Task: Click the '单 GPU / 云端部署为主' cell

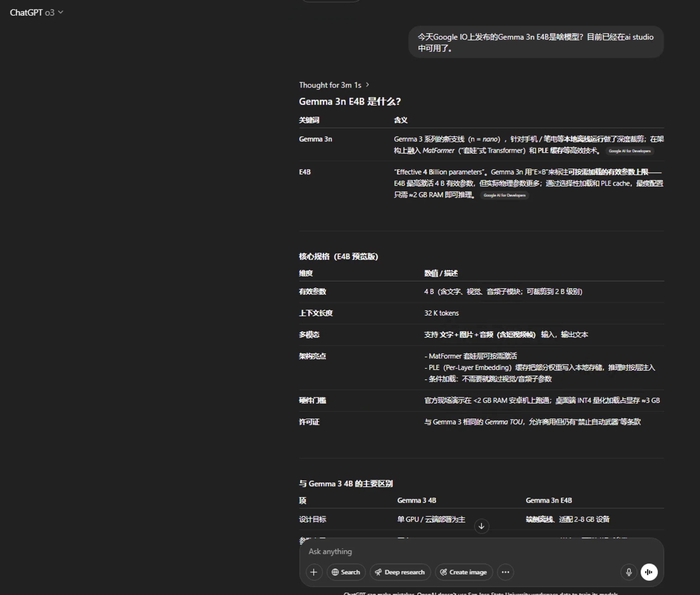Action: click(431, 520)
